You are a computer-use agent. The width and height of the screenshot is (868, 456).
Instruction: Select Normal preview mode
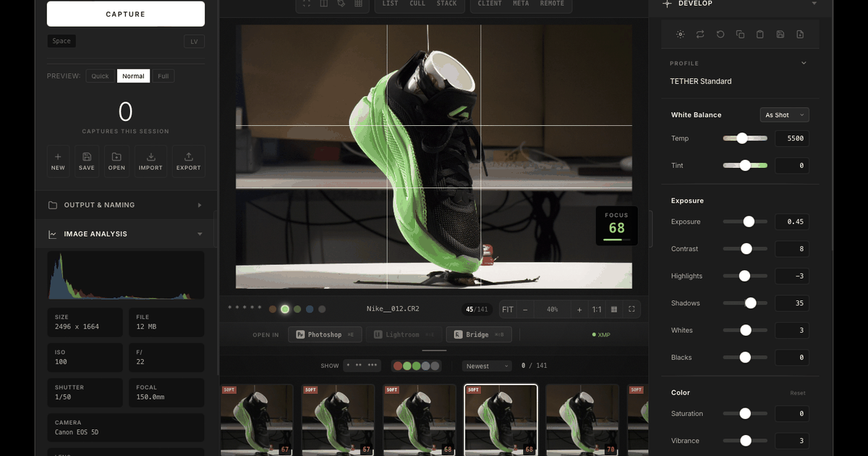(133, 76)
